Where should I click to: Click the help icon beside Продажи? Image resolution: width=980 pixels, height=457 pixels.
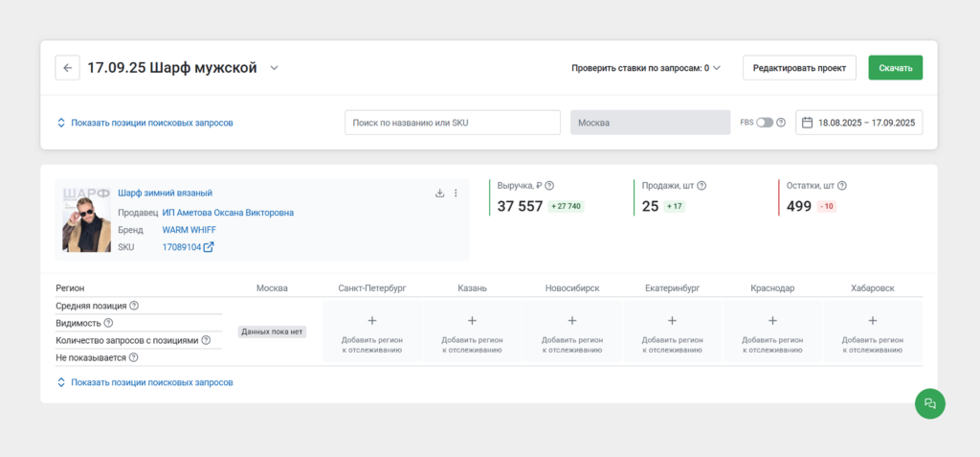(702, 186)
